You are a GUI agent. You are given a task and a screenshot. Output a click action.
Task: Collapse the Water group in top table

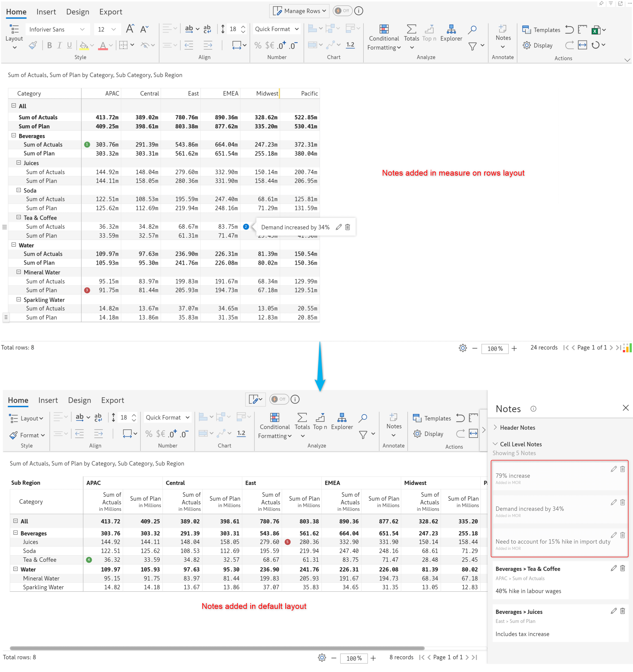pos(14,245)
